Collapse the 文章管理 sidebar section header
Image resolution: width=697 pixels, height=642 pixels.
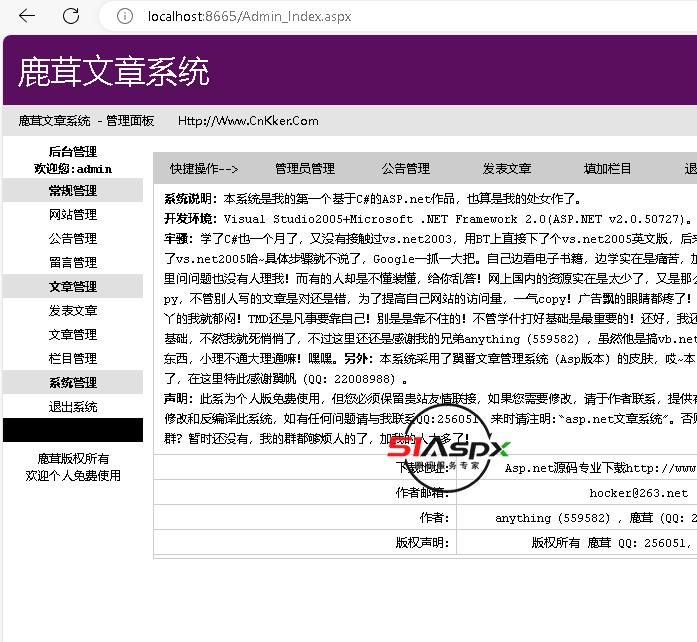click(73, 287)
